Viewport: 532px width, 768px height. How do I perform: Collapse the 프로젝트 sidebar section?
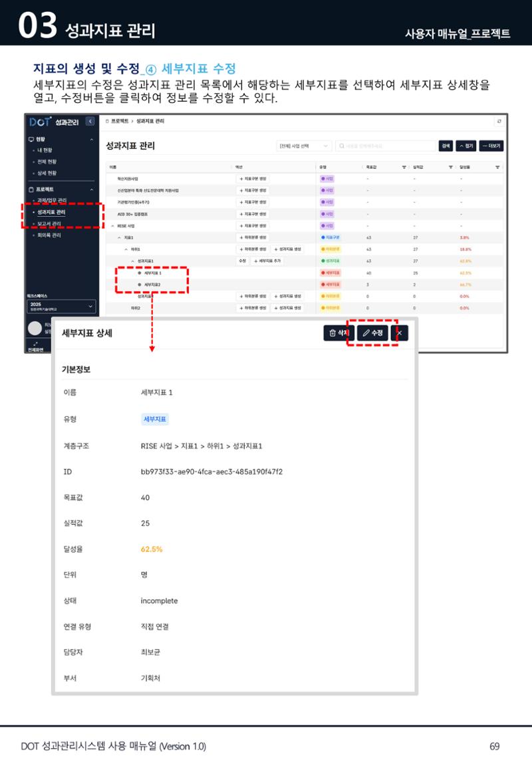click(92, 190)
